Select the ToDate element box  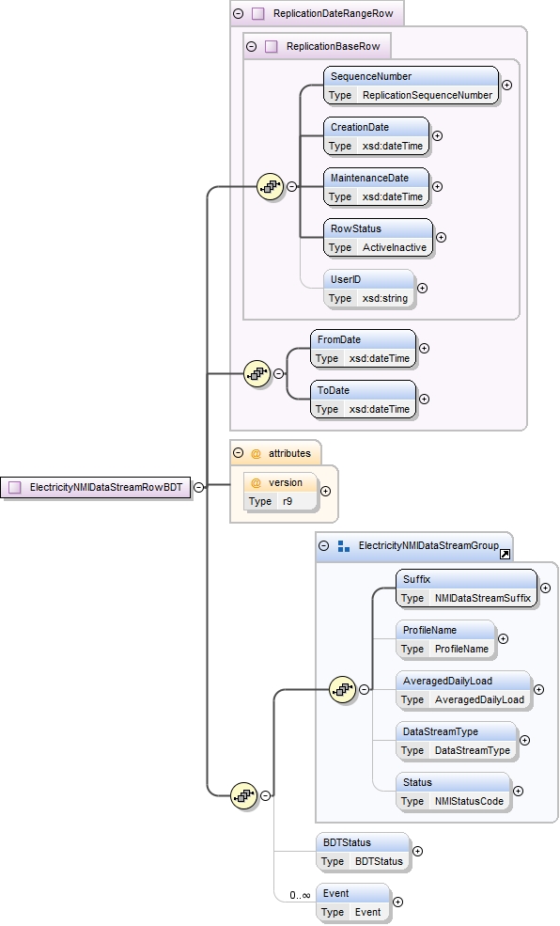pos(364,400)
